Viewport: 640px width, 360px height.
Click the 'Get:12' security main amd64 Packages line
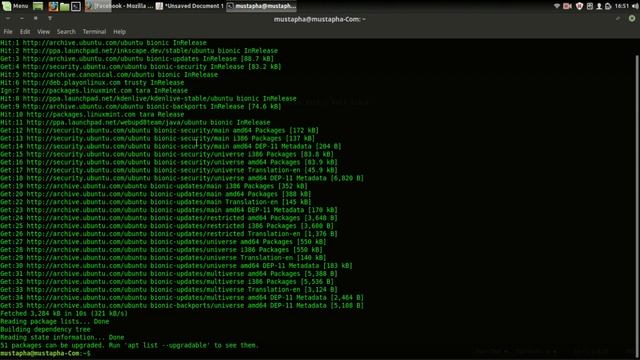click(x=159, y=130)
